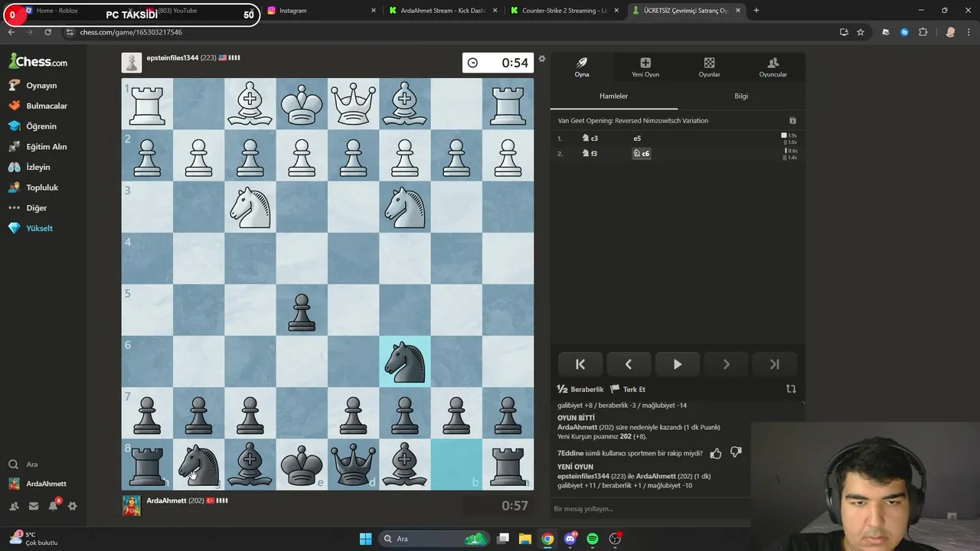980x551 pixels.
Task: Click ArdaAhmett name below board
Action: 166,500
